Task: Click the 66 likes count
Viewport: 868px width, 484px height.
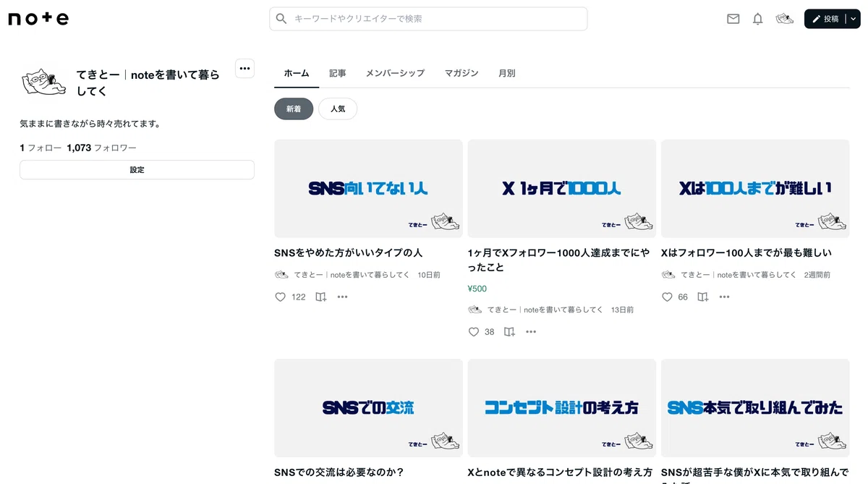Action: point(683,297)
